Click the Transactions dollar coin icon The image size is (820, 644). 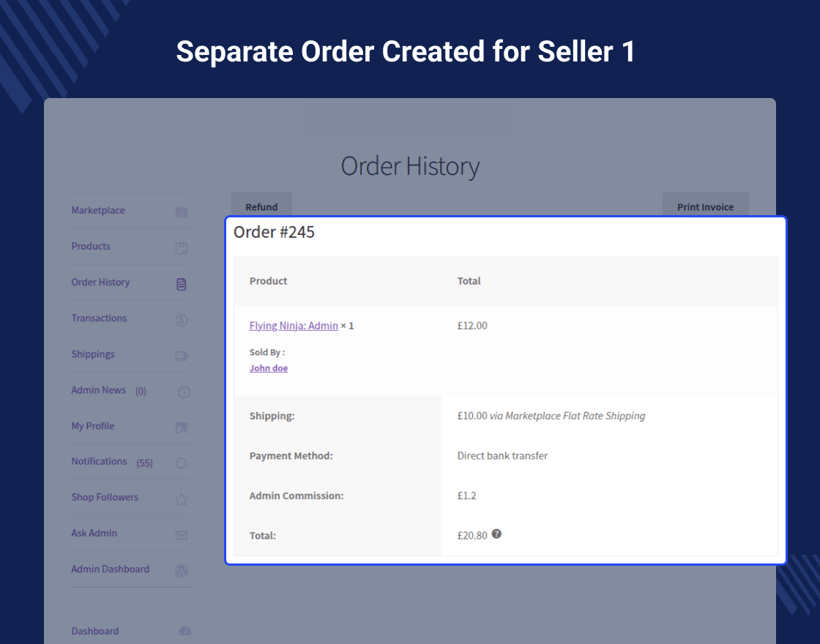[182, 320]
